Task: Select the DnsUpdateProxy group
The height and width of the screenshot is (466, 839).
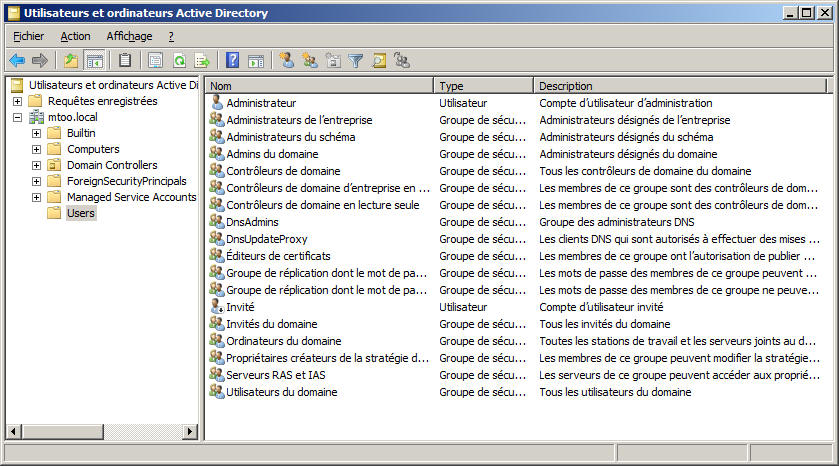Action: (x=266, y=239)
